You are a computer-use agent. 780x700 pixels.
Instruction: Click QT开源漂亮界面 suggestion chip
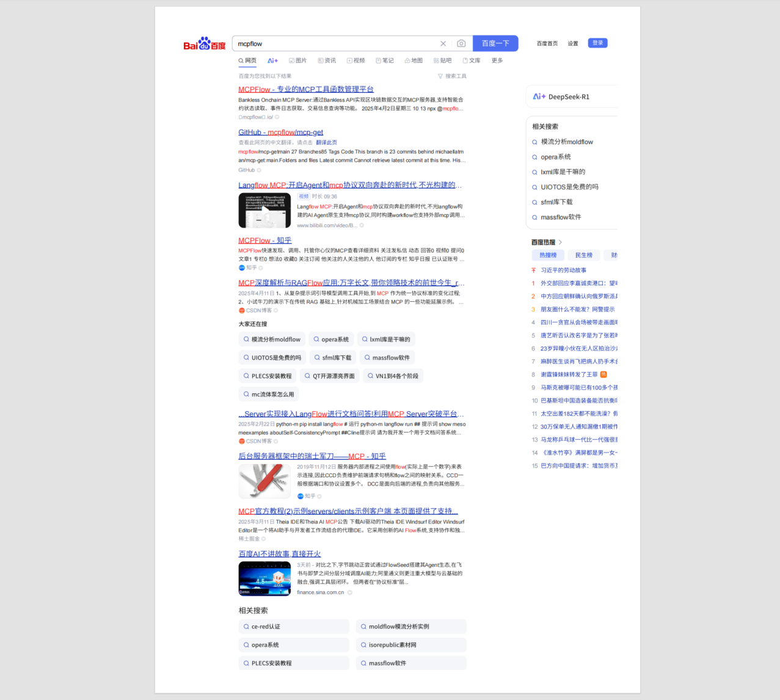pos(330,376)
